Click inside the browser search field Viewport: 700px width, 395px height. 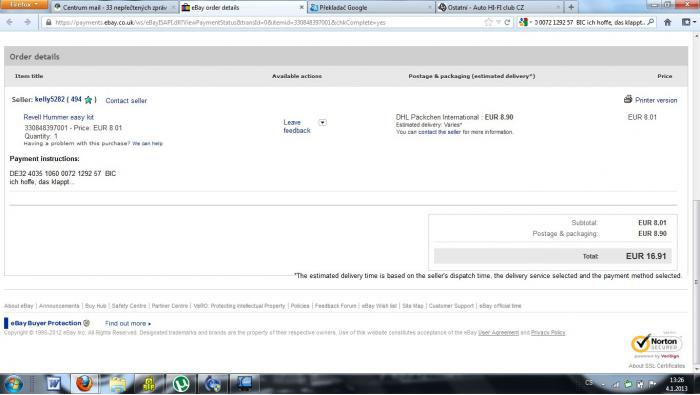tap(589, 22)
